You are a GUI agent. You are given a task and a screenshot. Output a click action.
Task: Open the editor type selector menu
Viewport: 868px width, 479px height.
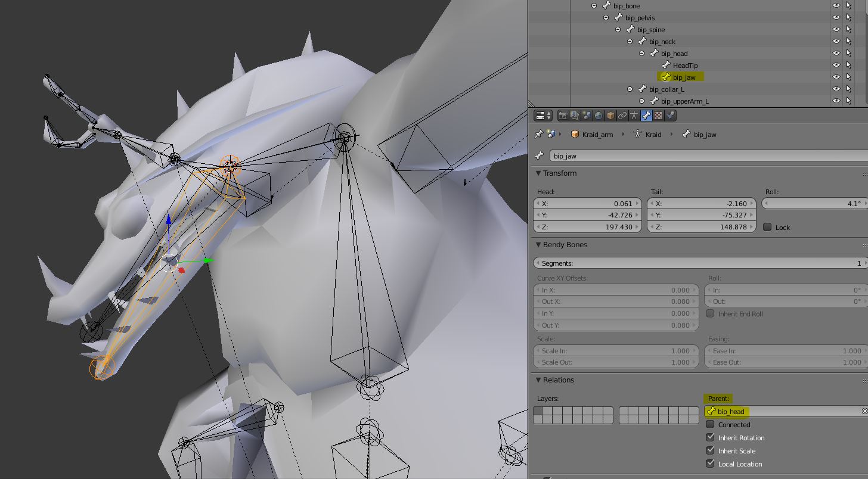point(543,116)
